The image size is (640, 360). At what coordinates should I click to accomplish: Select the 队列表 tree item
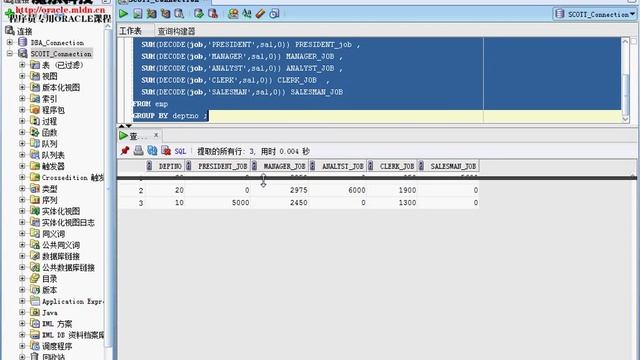coord(53,155)
